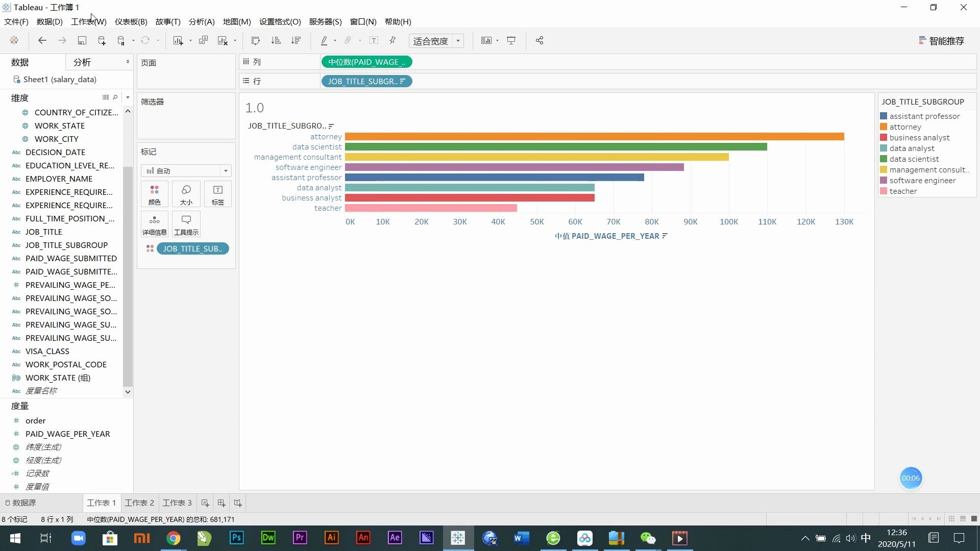The height and width of the screenshot is (551, 980).
Task: Switch to the Worksheet 2 tab
Action: [x=139, y=503]
